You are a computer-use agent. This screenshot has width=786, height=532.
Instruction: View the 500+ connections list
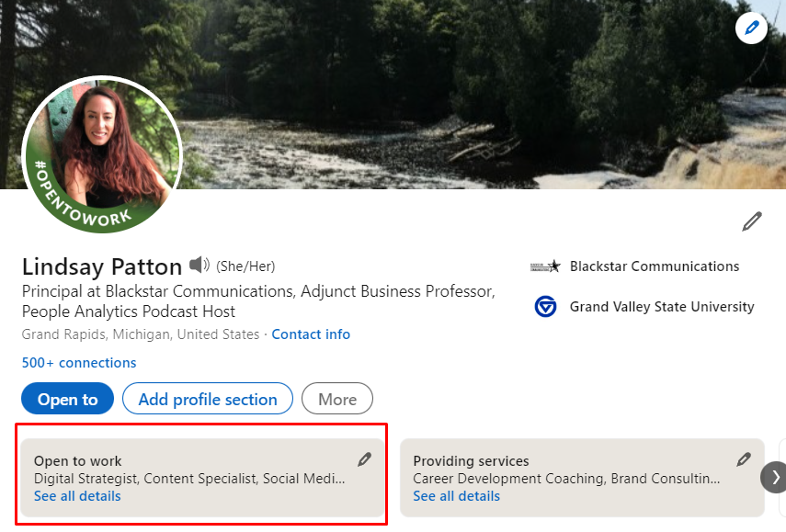pyautogui.click(x=79, y=363)
